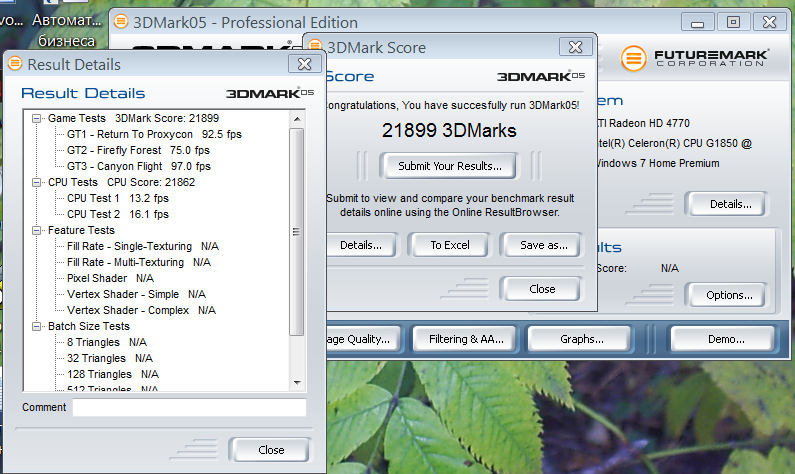Viewport: 795px width, 474px height.
Task: Close 3DMark Score dialog with X
Action: 575,47
